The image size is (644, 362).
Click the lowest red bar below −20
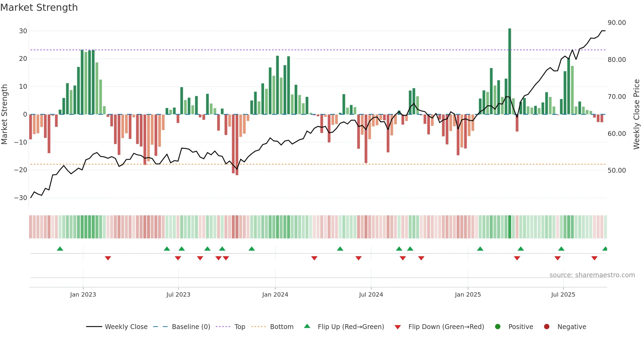237,145
